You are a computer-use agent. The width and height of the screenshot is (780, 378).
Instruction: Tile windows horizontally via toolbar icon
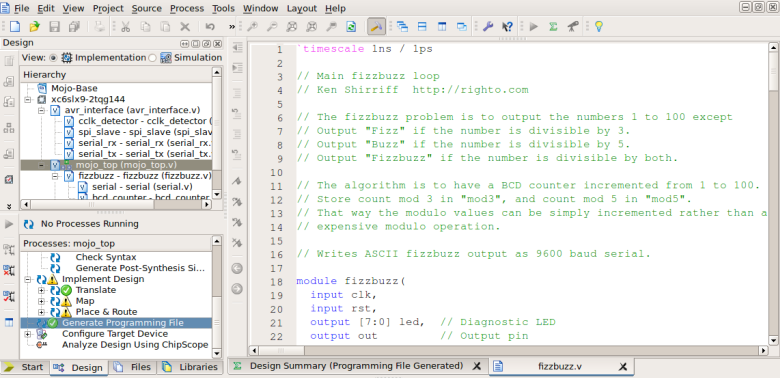(x=422, y=26)
